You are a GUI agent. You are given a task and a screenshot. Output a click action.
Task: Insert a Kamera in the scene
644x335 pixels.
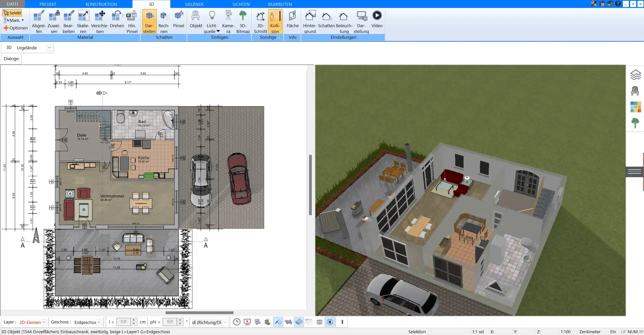228,22
